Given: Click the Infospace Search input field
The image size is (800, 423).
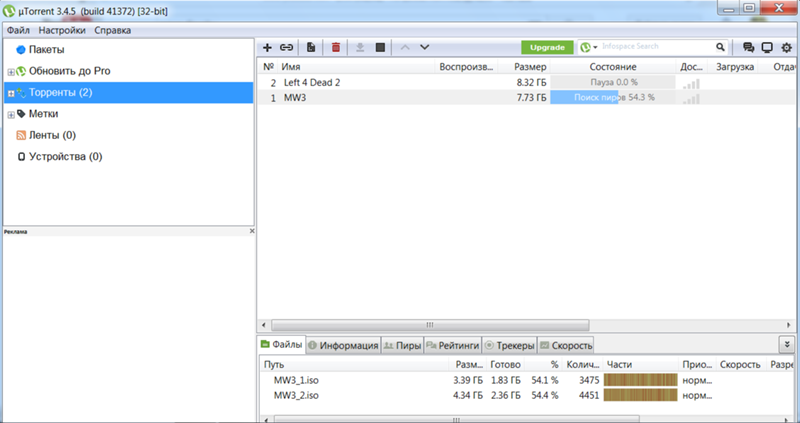Looking at the screenshot, I should click(x=657, y=47).
